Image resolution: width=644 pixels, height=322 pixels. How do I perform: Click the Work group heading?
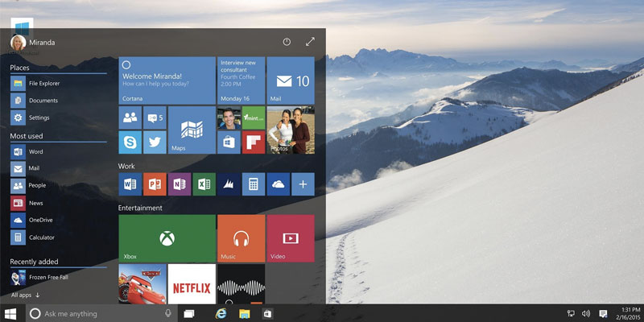(x=126, y=166)
